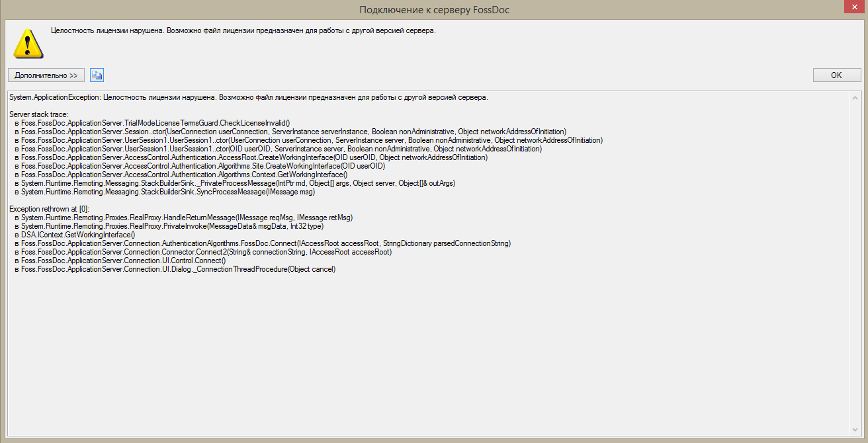Select the Dialog._ConnectionThreadProcedure line
The image size is (868, 443).
click(175, 269)
